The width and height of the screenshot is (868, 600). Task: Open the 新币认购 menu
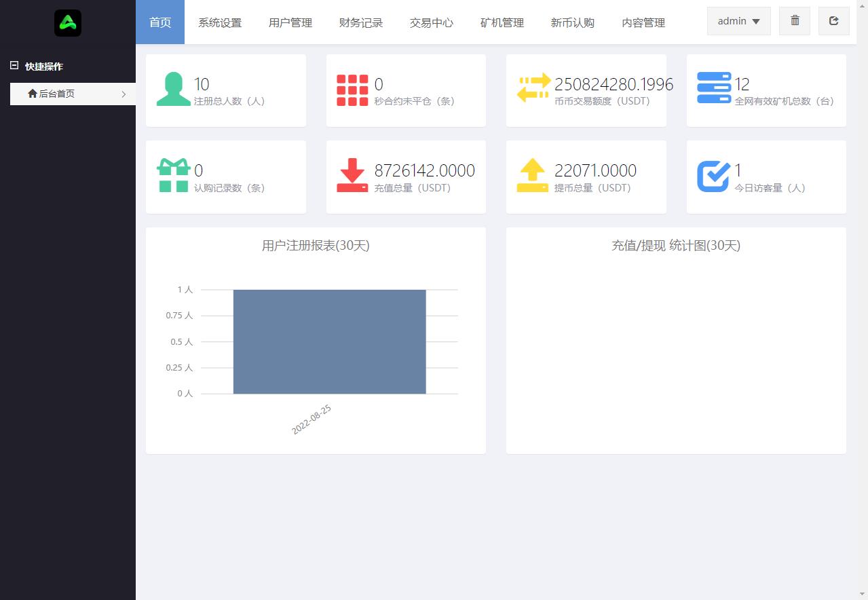coord(573,22)
